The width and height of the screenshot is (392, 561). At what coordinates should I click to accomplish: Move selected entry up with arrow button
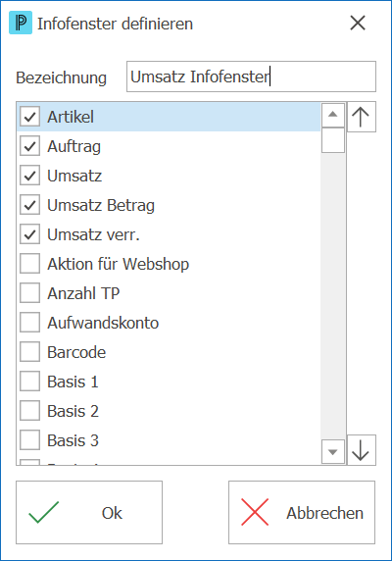point(362,117)
